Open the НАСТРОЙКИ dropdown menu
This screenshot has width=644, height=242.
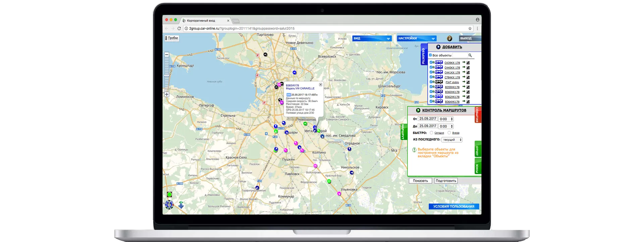tap(417, 38)
